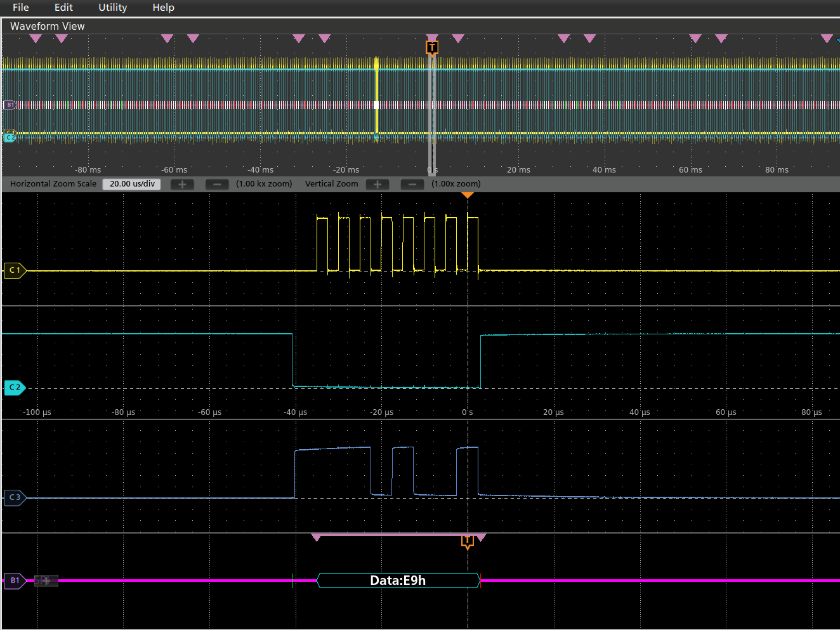Image resolution: width=840 pixels, height=630 pixels.
Task: Click the pink search mark directly above the T marker
Action: (432, 37)
